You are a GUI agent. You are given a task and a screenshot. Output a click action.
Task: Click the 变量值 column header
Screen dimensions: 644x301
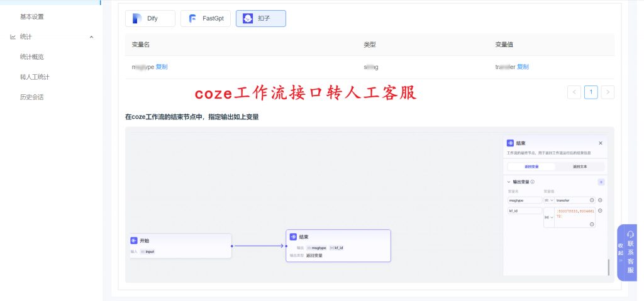pos(504,45)
